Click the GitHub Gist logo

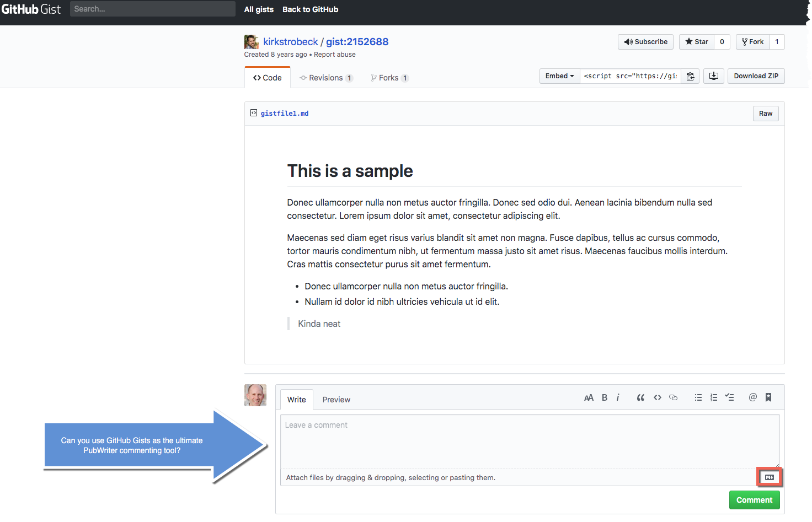point(31,9)
